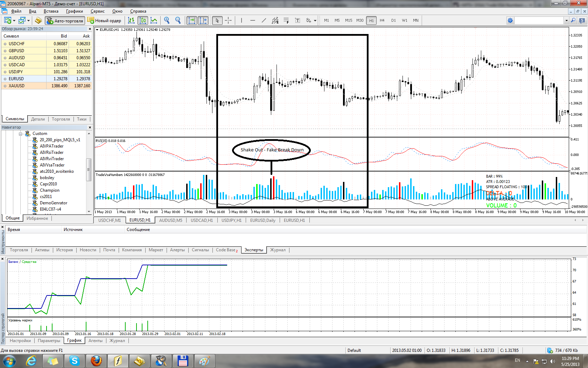Click the search magnifier icon
The width and height of the screenshot is (588, 368).
pos(573,20)
